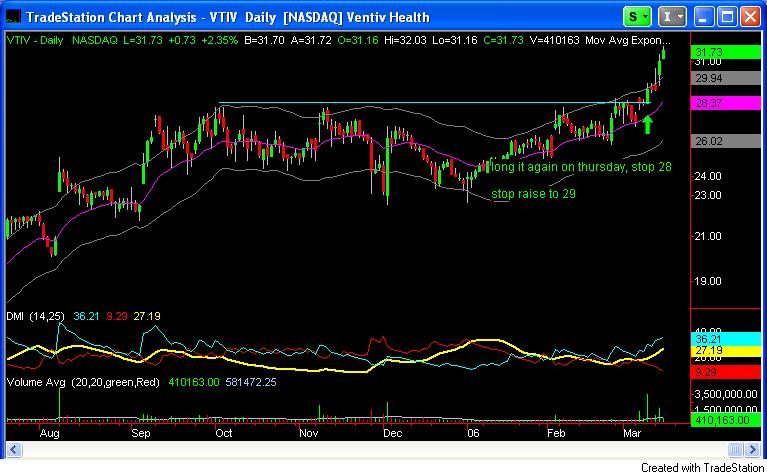This screenshot has width=767, height=474.
Task: Click the Hi=32.03 value in status line
Action: pos(406,41)
